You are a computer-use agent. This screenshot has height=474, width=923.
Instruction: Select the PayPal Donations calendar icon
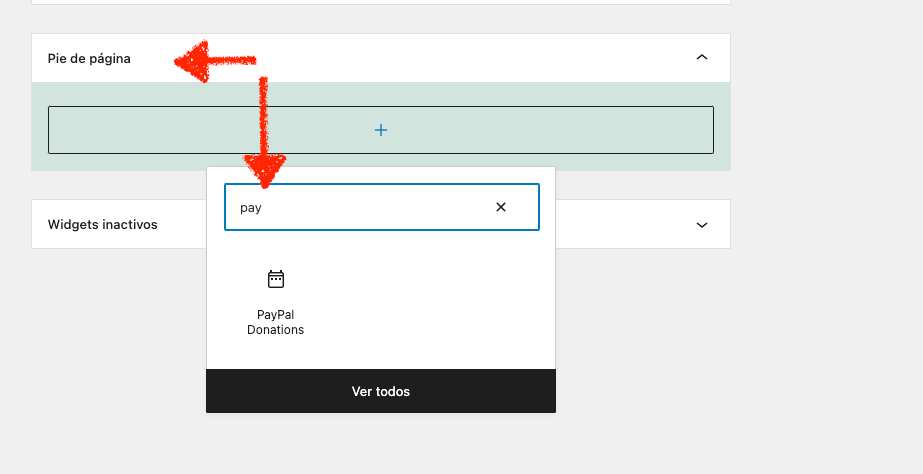click(x=275, y=279)
